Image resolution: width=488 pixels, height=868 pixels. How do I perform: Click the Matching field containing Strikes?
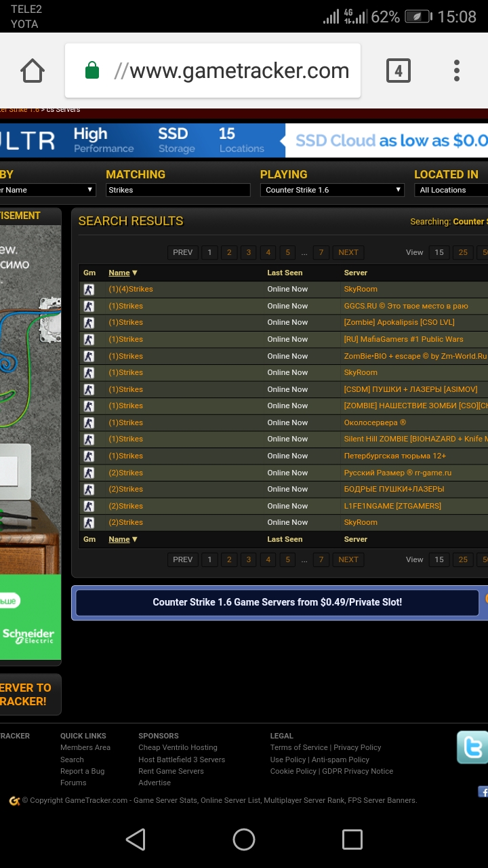coord(178,190)
